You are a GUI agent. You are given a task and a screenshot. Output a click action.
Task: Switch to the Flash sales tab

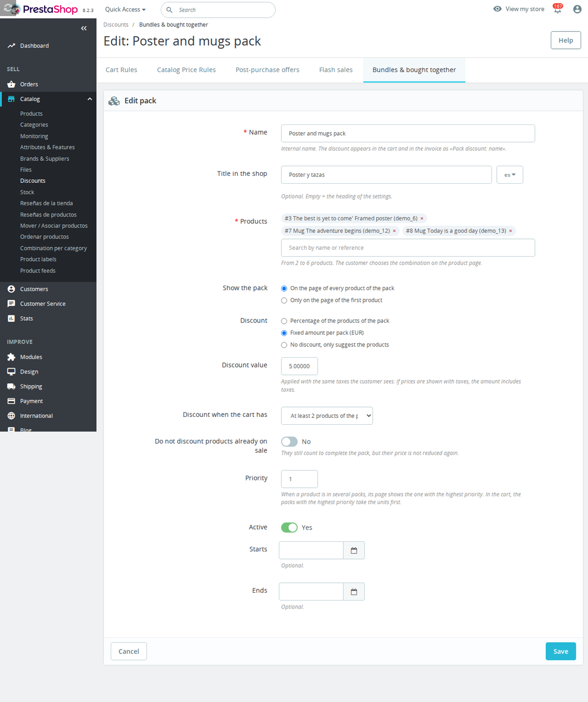[336, 70]
